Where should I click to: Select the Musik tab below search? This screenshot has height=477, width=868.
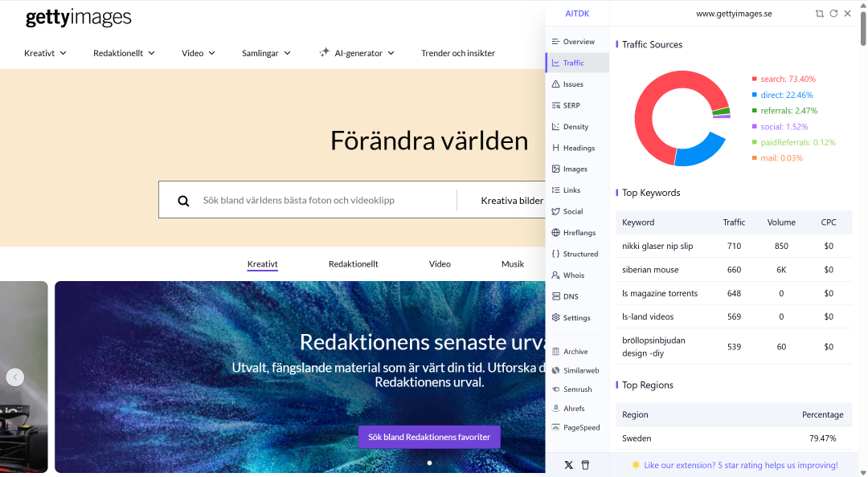[513, 264]
